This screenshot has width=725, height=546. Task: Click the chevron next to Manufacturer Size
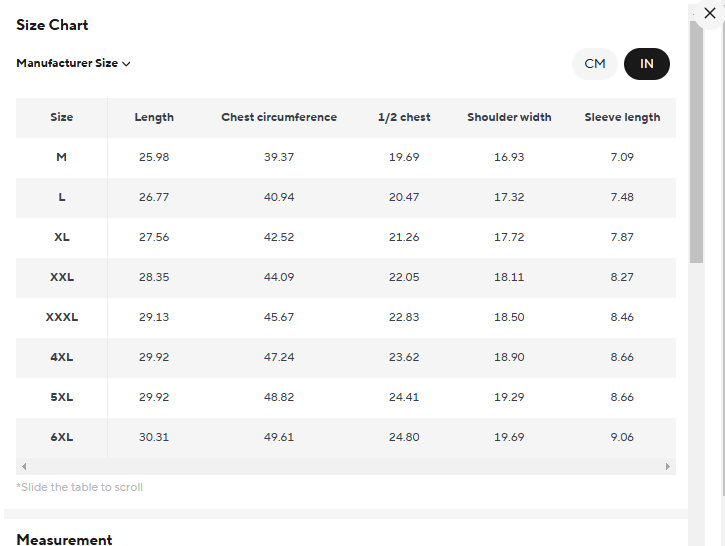point(127,64)
